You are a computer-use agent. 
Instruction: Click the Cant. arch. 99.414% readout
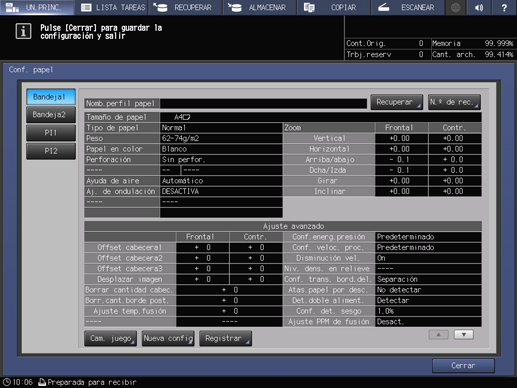coord(473,54)
